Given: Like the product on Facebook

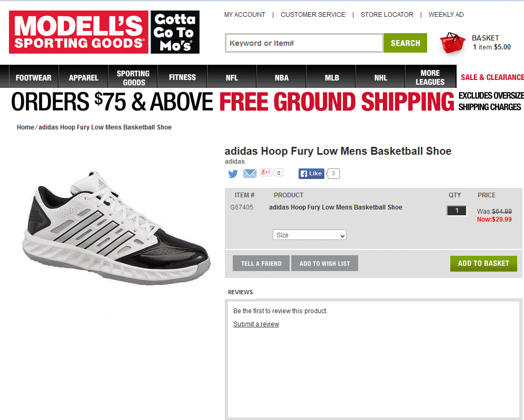Looking at the screenshot, I should coord(311,174).
